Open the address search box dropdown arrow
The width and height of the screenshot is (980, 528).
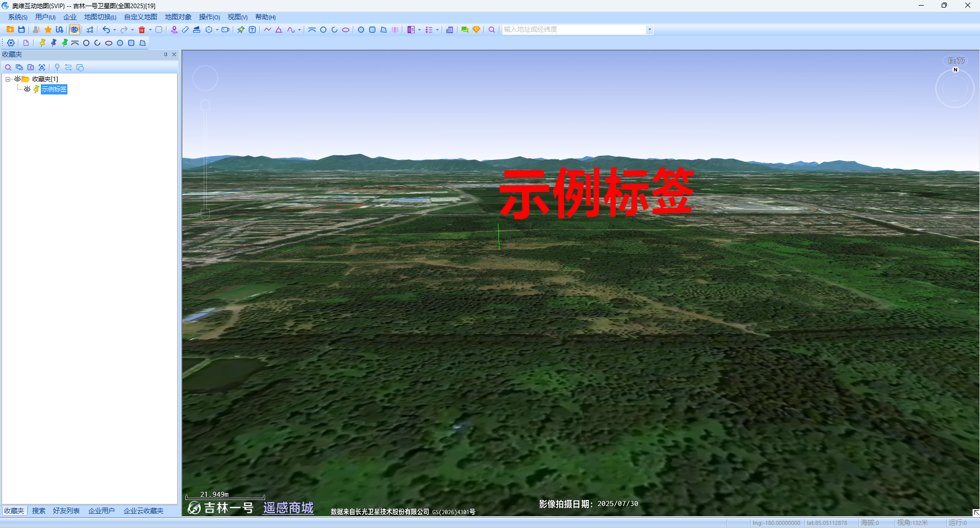point(650,30)
